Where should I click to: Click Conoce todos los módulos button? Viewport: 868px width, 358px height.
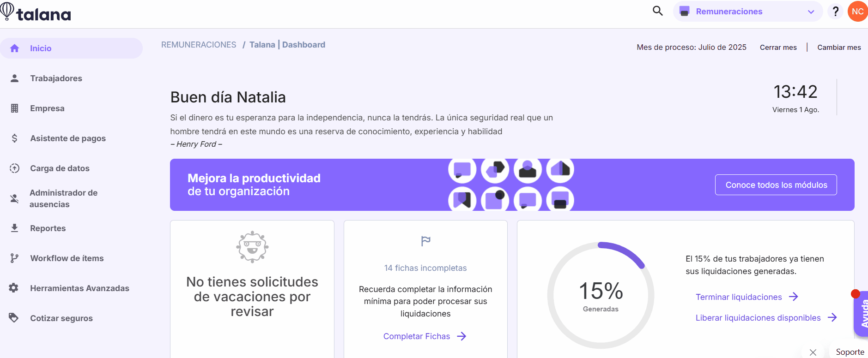[x=776, y=185]
